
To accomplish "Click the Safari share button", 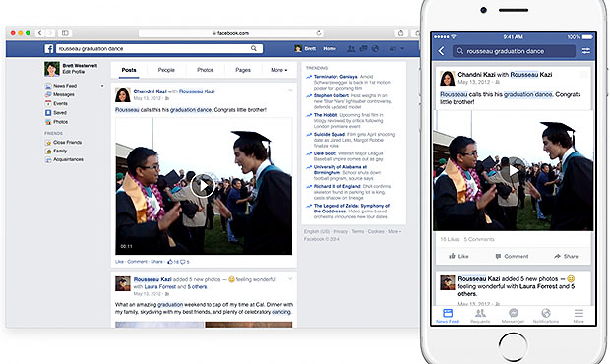I will click(x=401, y=33).
